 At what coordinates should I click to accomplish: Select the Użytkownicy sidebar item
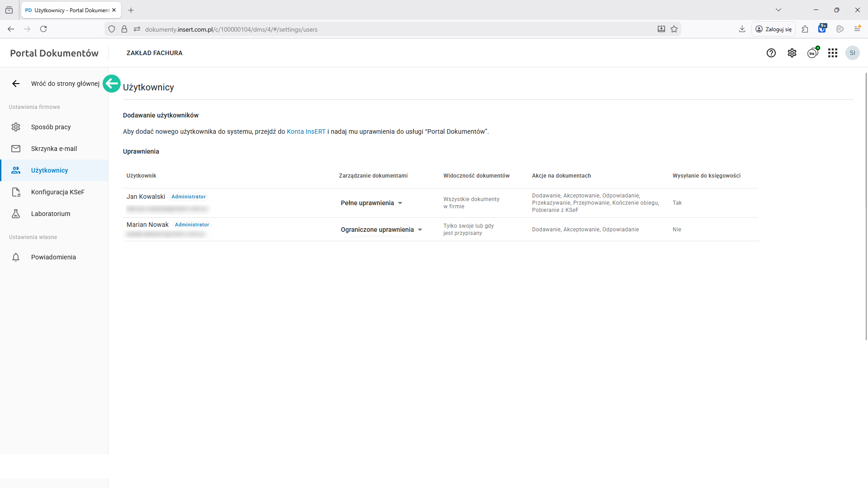tap(49, 170)
